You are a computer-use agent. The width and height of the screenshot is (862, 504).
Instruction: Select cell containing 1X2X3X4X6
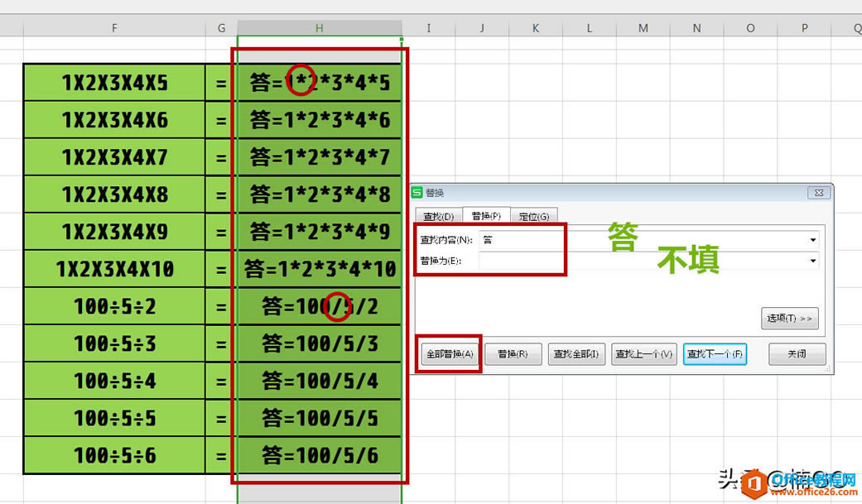114,120
